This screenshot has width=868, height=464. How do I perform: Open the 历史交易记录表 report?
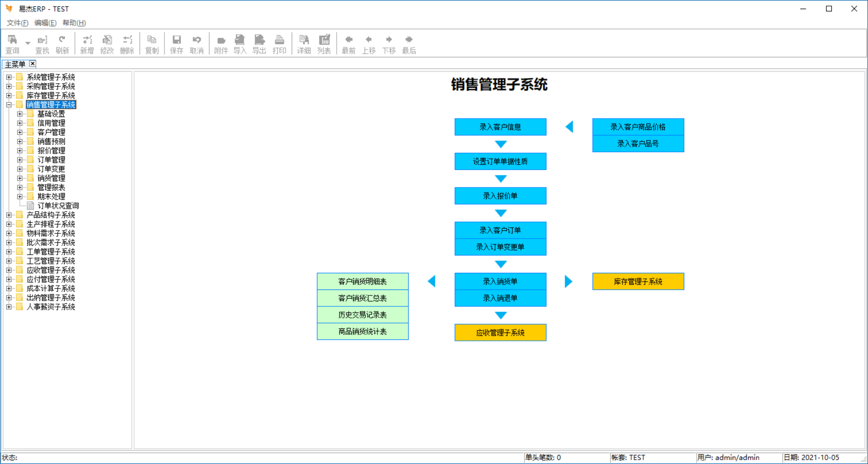point(362,315)
